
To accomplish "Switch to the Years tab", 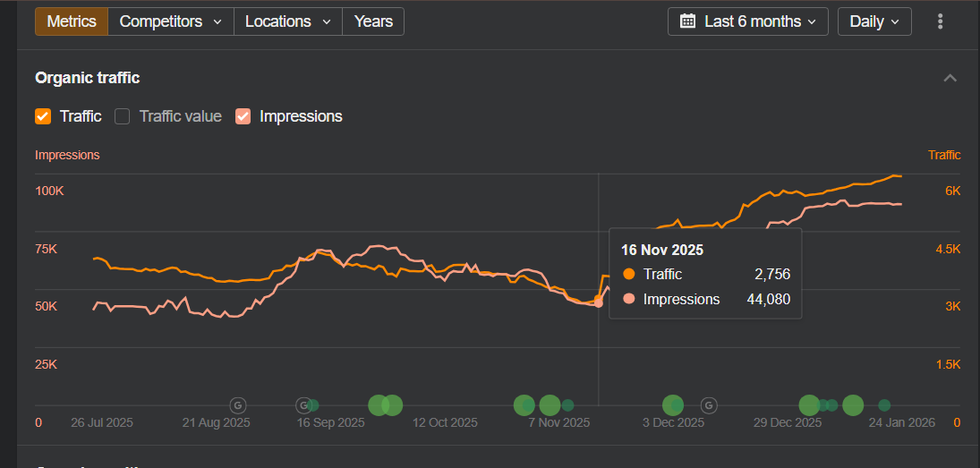I will (373, 21).
